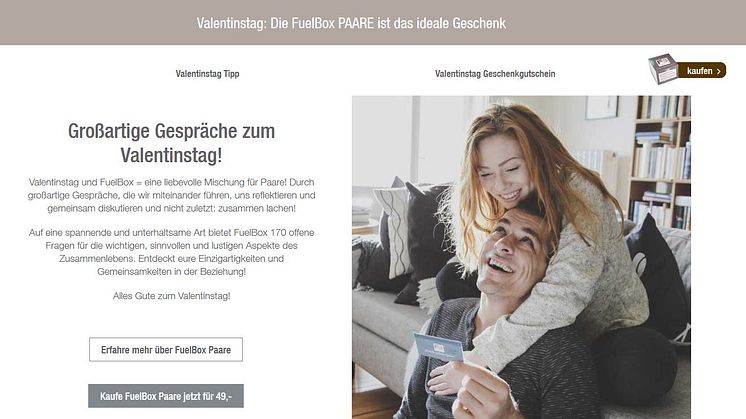This screenshot has width=746, height=419.
Task: Click the couple photo
Action: click(x=521, y=257)
